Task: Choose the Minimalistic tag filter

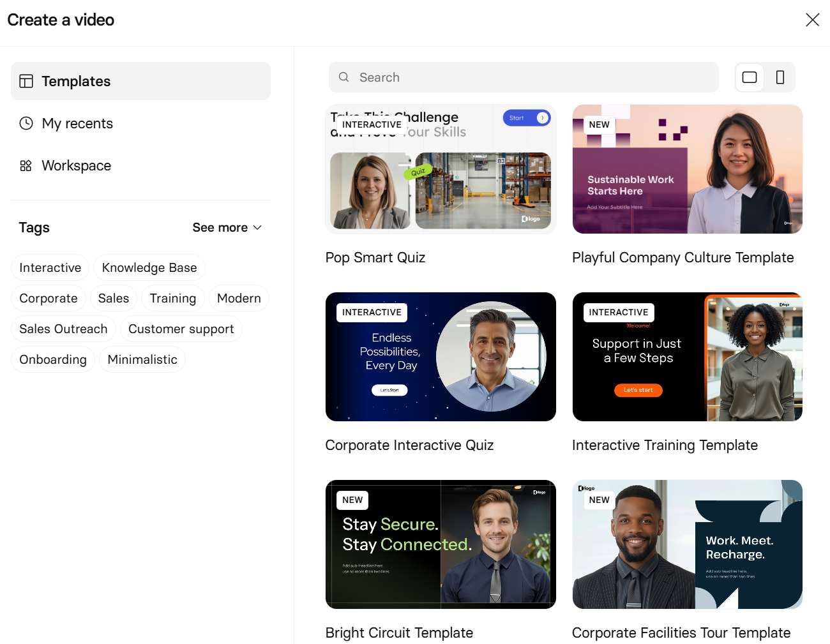Action: tap(142, 359)
